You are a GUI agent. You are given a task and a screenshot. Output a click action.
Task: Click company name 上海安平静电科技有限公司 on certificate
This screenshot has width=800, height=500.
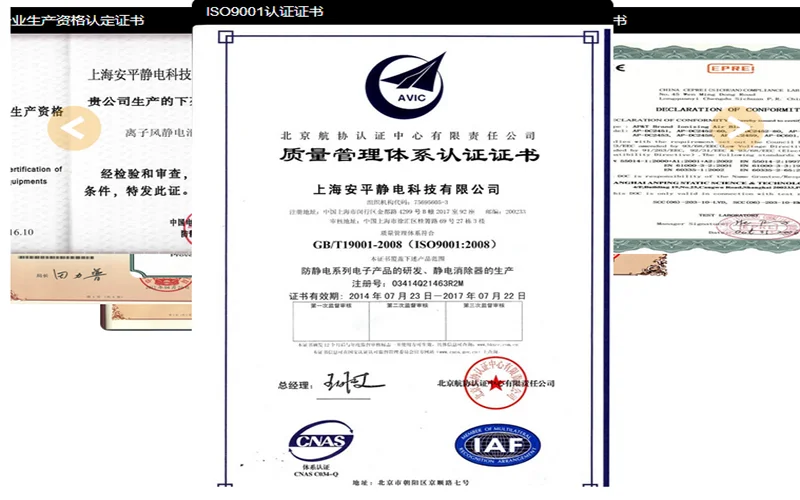(x=406, y=189)
